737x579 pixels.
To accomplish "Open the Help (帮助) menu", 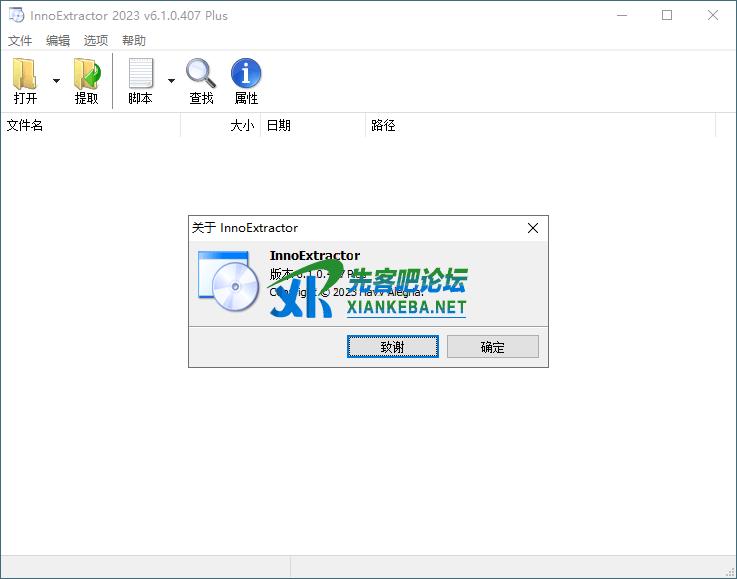I will 134,41.
